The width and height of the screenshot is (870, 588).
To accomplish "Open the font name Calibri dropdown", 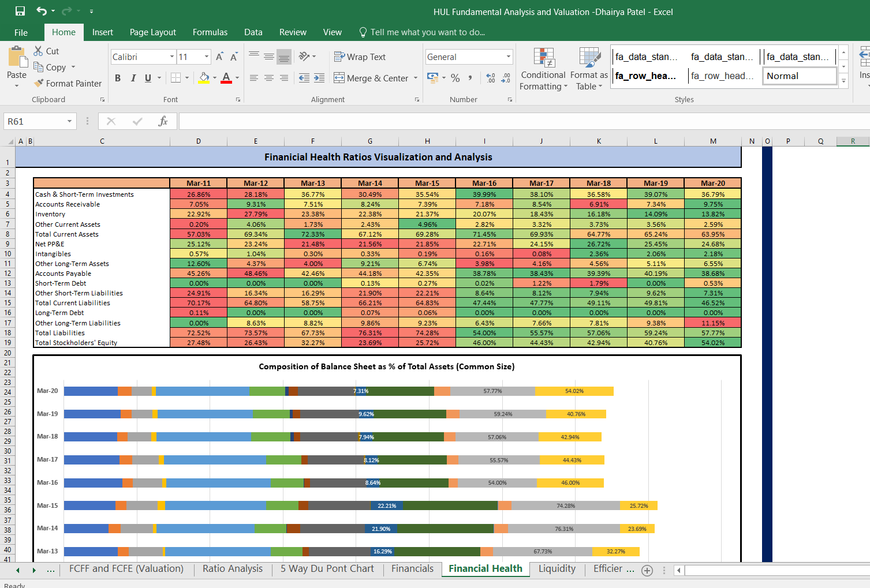I will [172, 57].
